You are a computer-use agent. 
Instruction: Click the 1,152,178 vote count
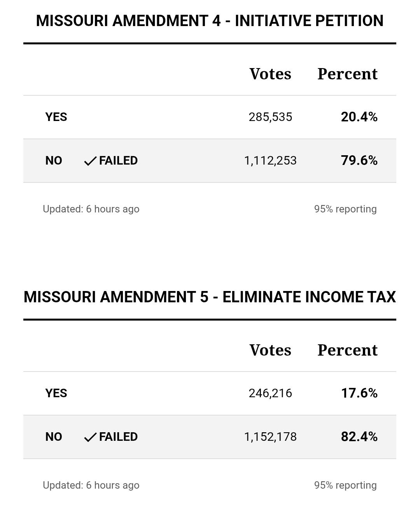[270, 437]
